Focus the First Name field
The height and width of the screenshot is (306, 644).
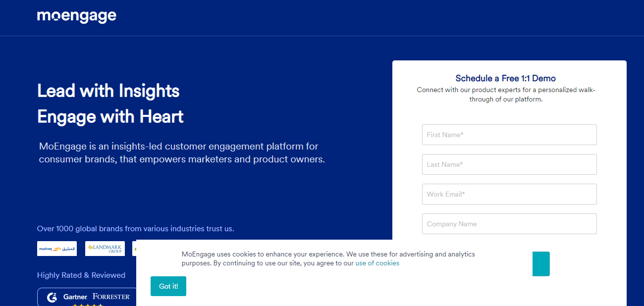tap(509, 135)
